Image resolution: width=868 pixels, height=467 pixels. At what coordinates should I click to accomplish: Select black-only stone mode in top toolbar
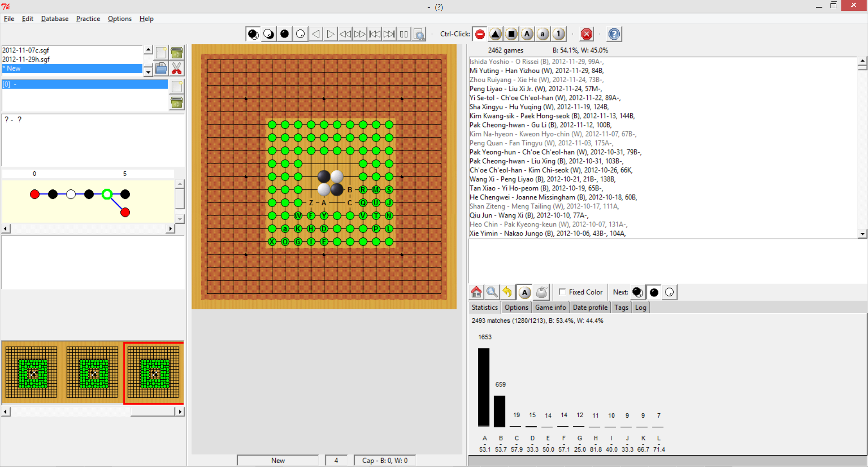click(284, 34)
